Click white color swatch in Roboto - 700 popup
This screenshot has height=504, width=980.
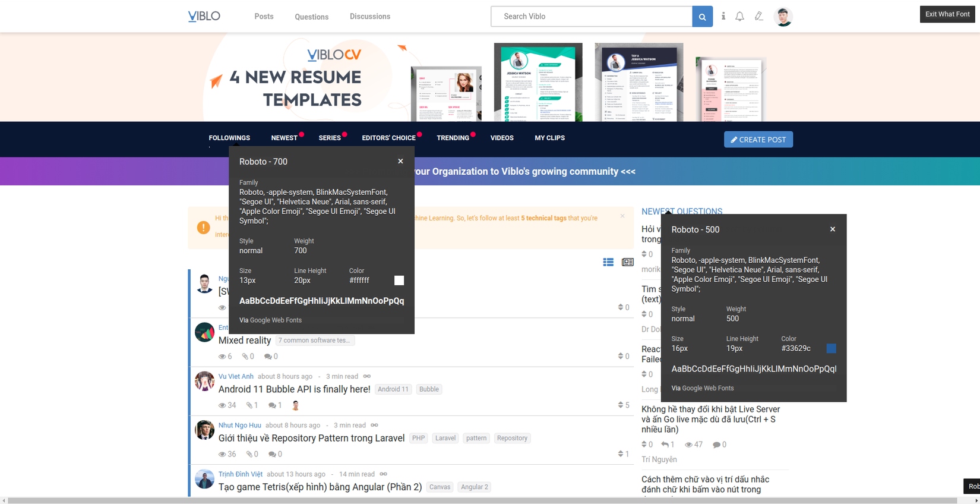click(x=399, y=281)
